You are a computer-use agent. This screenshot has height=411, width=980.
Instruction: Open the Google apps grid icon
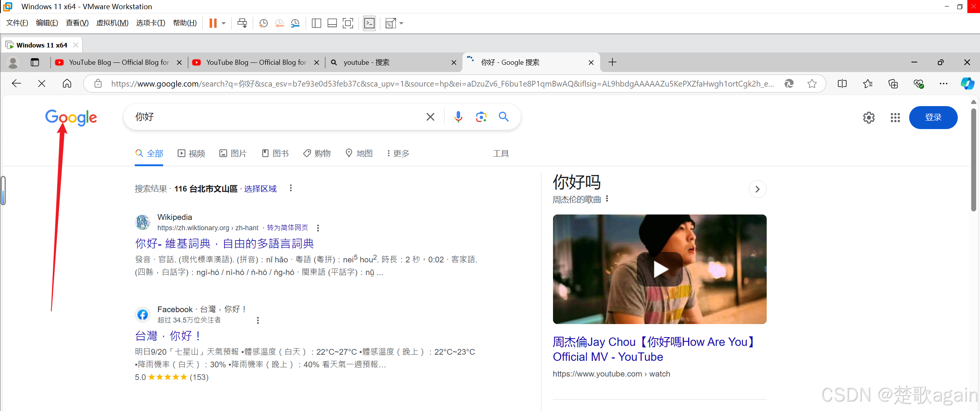tap(895, 118)
